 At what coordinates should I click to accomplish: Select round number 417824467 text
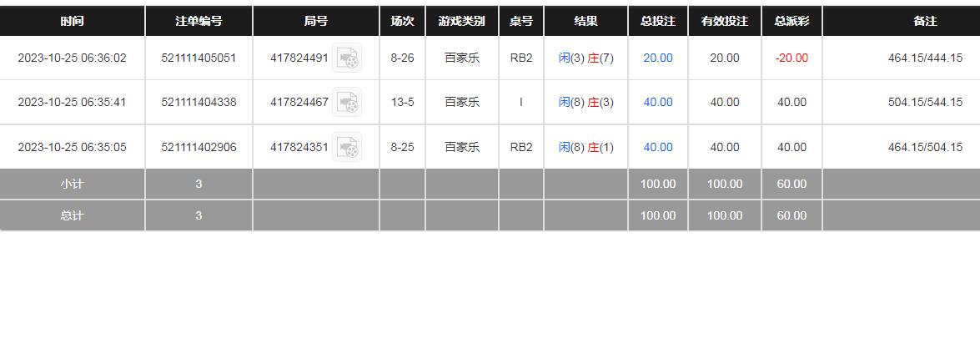coord(299,103)
